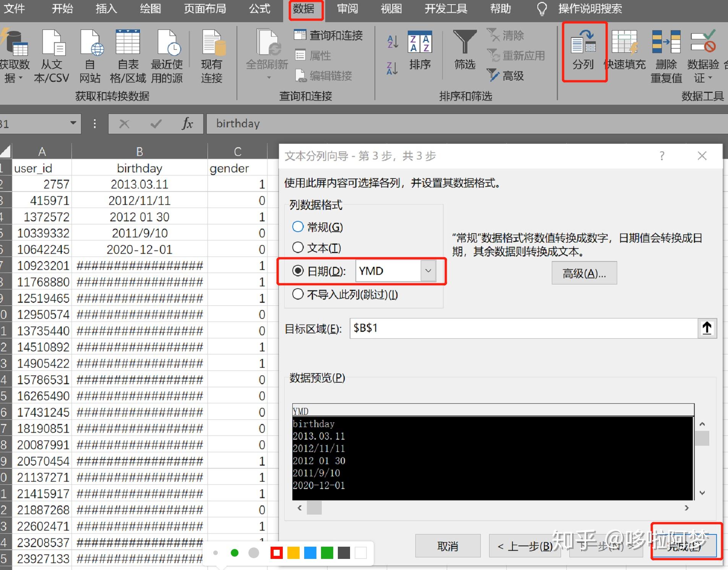Click Reapply filter in ribbon

tap(516, 55)
